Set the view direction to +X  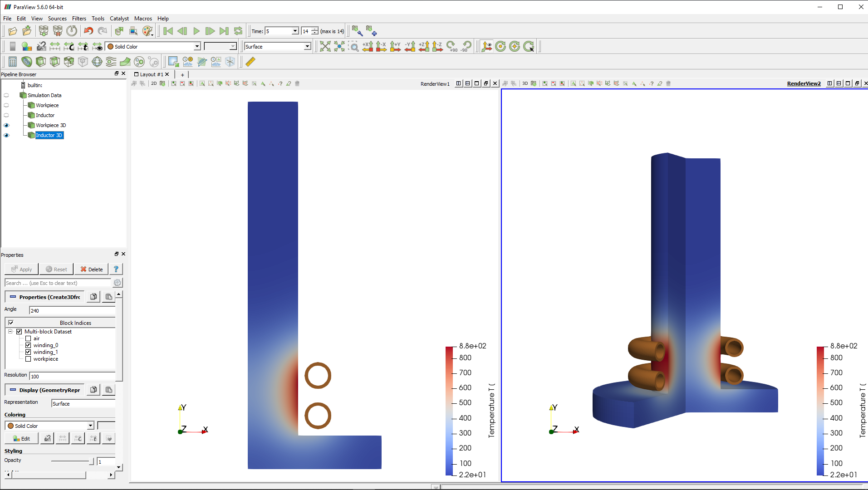coord(368,46)
